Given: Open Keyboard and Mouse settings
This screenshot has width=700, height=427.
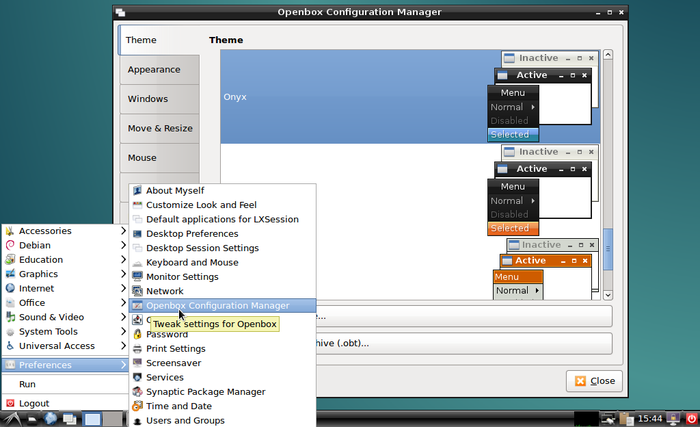Looking at the screenshot, I should pyautogui.click(x=222, y=263).
